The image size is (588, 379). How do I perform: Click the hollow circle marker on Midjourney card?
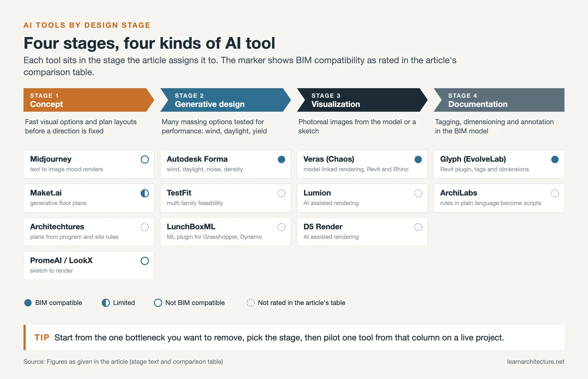pos(145,159)
